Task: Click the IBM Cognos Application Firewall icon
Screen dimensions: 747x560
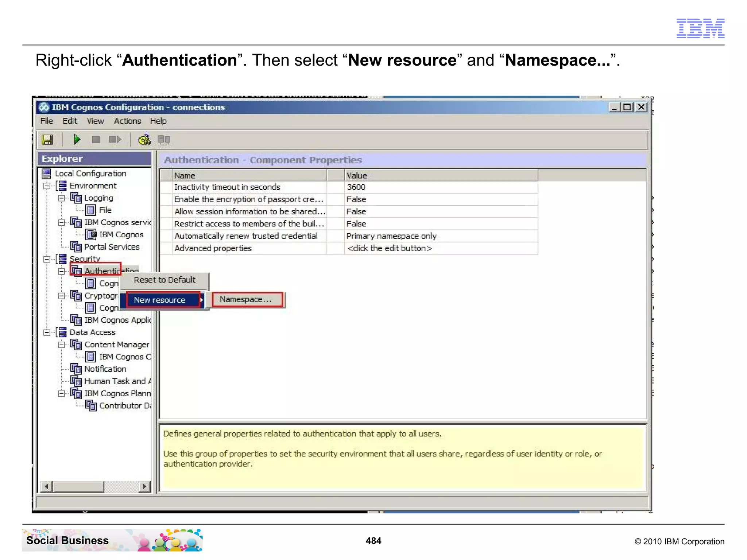Action: pyautogui.click(x=76, y=320)
